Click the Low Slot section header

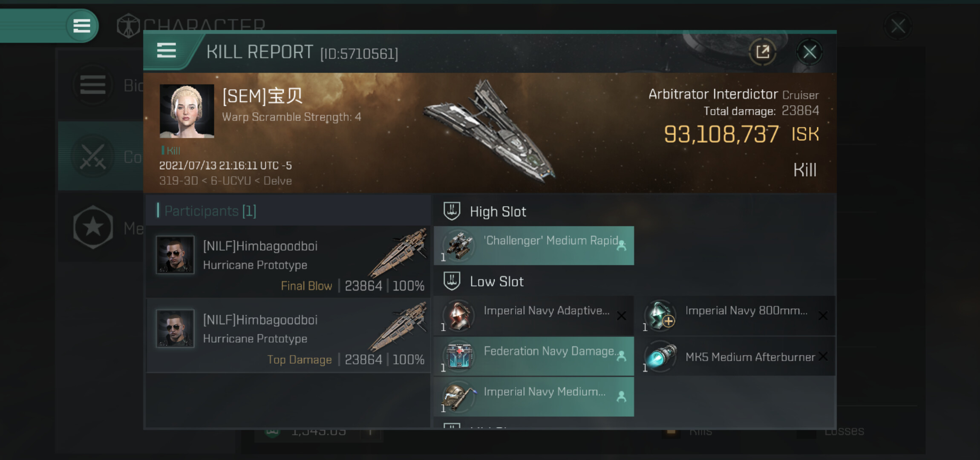(x=496, y=282)
